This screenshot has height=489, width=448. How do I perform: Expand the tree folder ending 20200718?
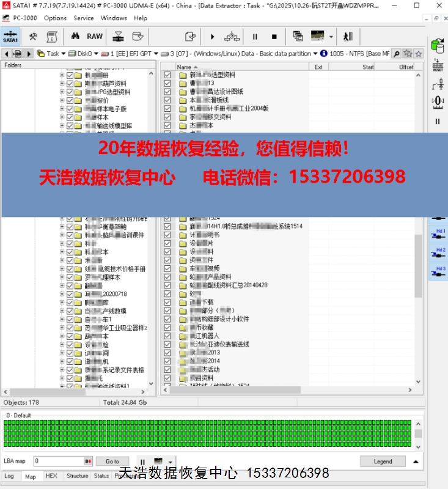pyautogui.click(x=62, y=294)
